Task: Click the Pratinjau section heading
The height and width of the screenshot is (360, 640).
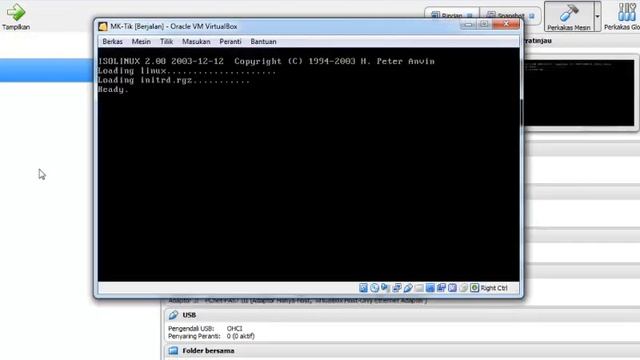Action: click(538, 40)
